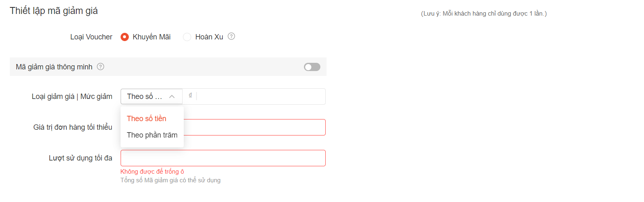
Task: Click the Loại giảm giá | Mức giảm label
Action: click(x=72, y=96)
